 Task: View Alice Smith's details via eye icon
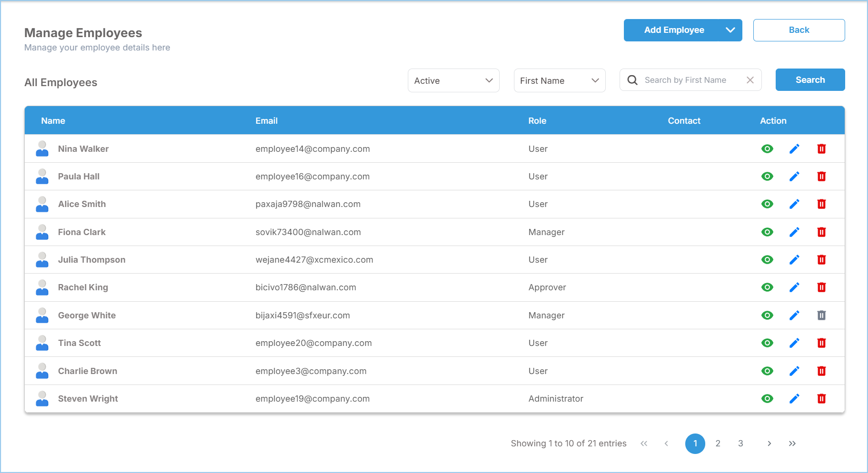click(x=767, y=204)
